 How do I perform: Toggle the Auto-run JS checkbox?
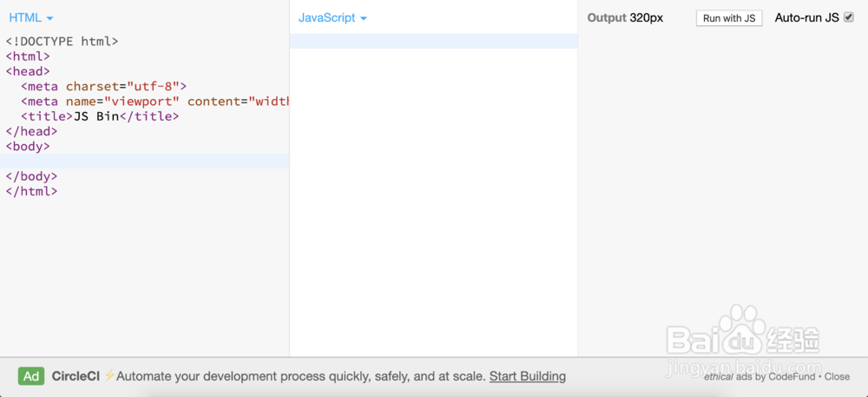[x=849, y=17]
